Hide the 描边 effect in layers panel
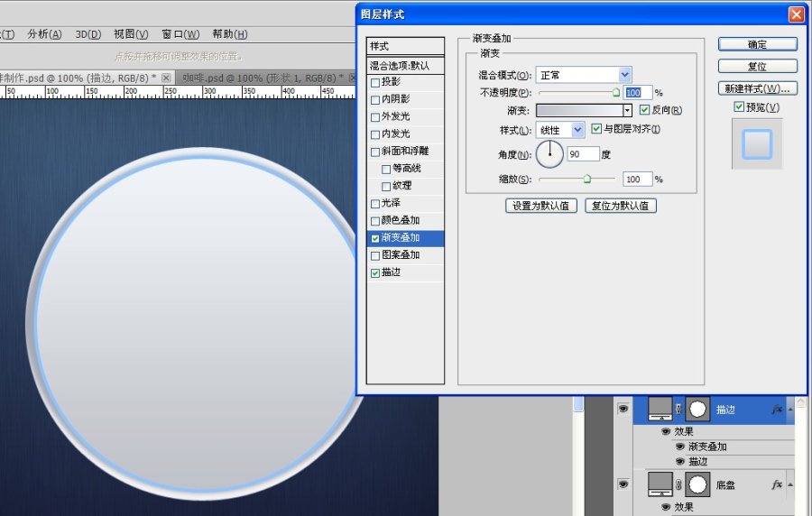Screen dimensions: 812x516 pyautogui.click(x=680, y=461)
